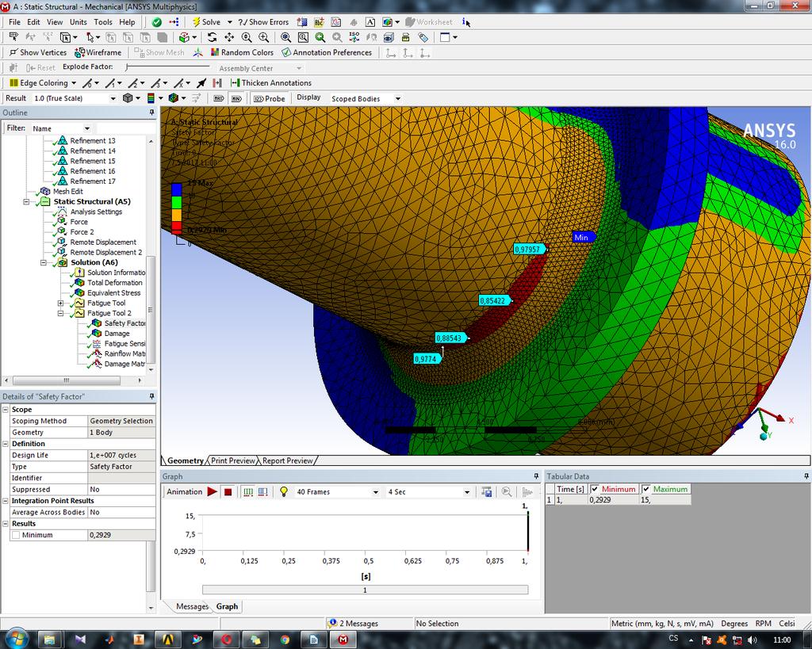This screenshot has height=649, width=812.
Task: Click the time slider bar labeled 1
Action: click(x=365, y=590)
